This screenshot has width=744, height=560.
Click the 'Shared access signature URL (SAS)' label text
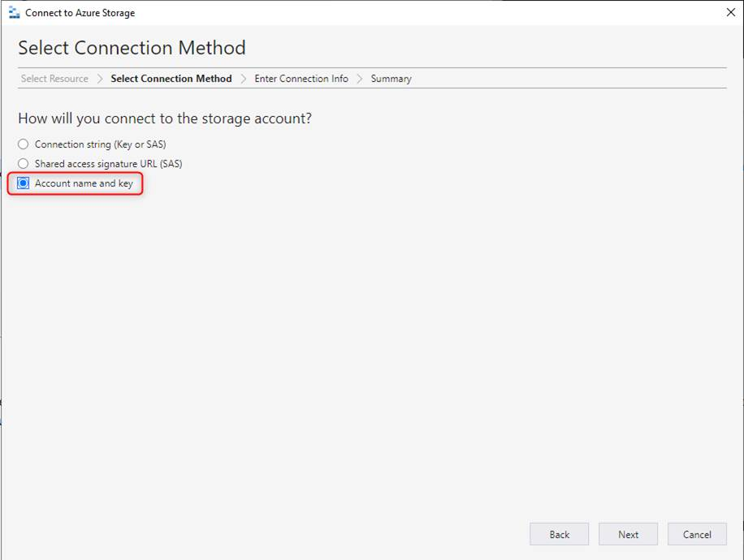tap(108, 164)
